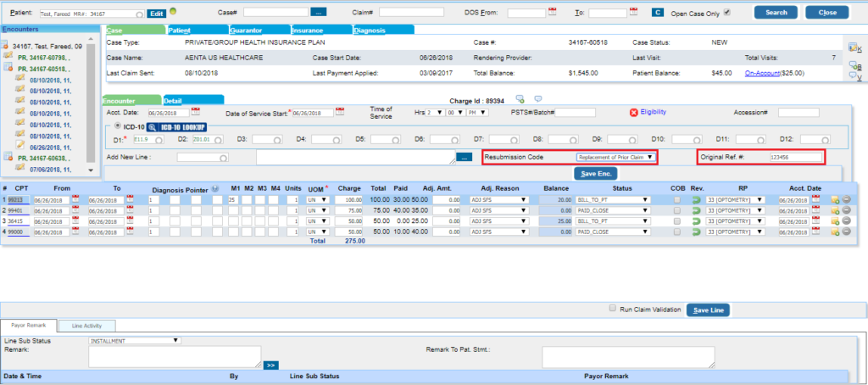Open the Line Sub Status INSTALLMENT dropdown
The image size is (868, 385).
pyautogui.click(x=134, y=340)
